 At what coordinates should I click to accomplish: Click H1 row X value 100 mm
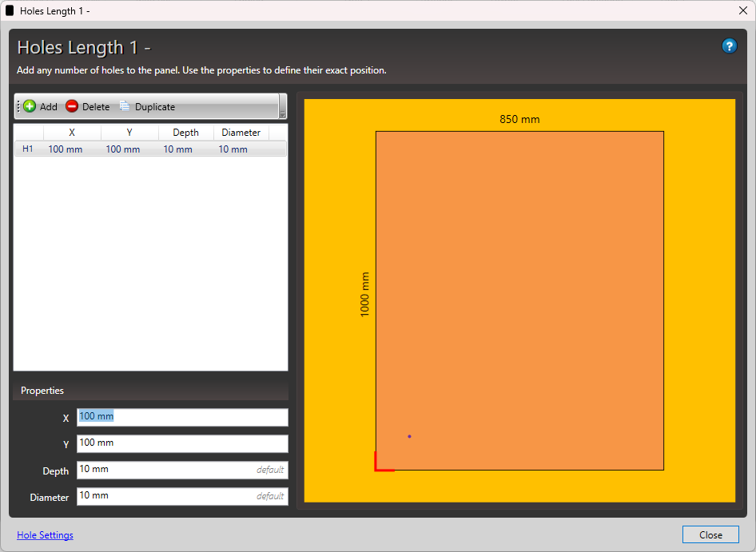tap(65, 149)
